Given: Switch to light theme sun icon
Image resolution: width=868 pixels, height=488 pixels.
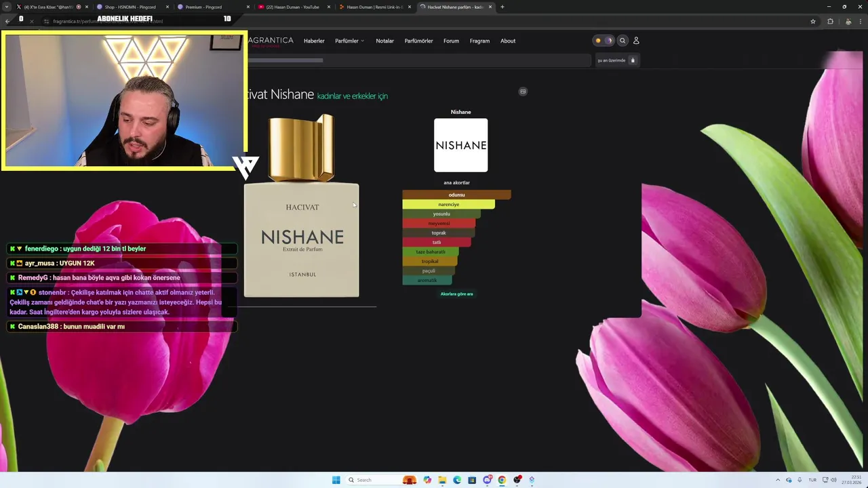Looking at the screenshot, I should coord(598,41).
